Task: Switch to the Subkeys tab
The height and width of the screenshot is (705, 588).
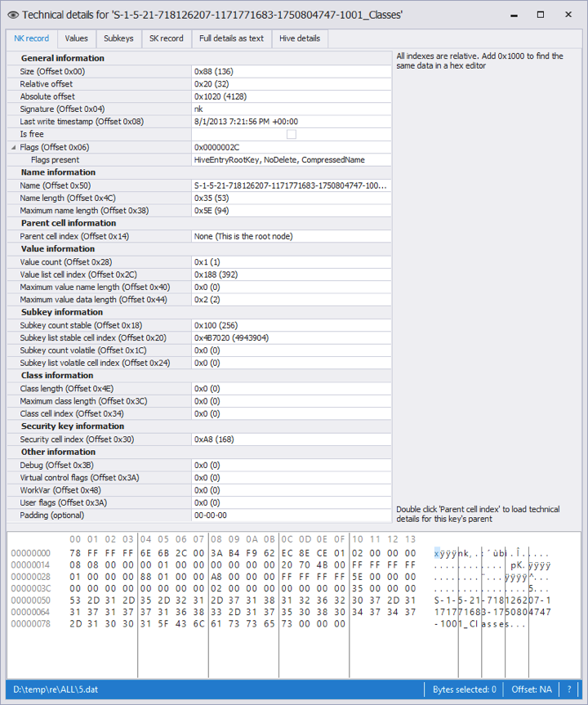Action: click(118, 38)
